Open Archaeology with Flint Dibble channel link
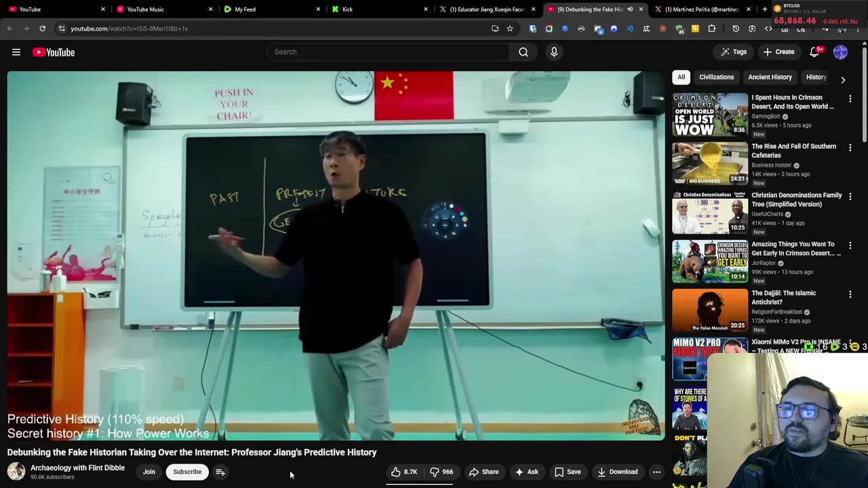This screenshot has width=868, height=488. [x=77, y=468]
